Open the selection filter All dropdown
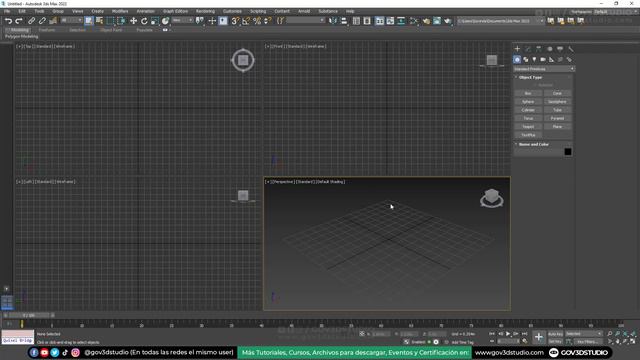The width and height of the screenshot is (640, 360). (71, 20)
